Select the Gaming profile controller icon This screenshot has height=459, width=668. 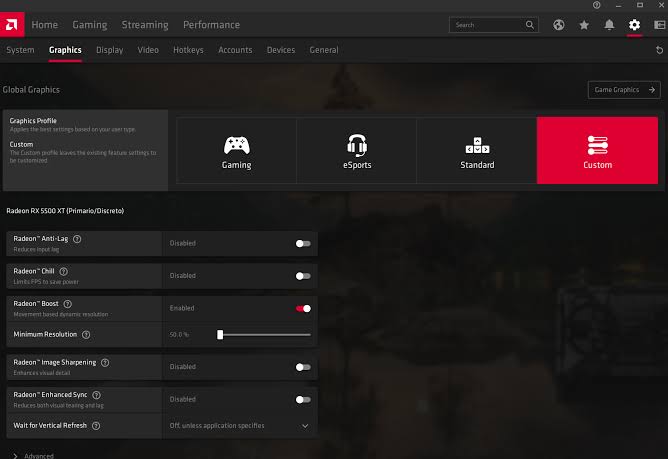[236, 145]
